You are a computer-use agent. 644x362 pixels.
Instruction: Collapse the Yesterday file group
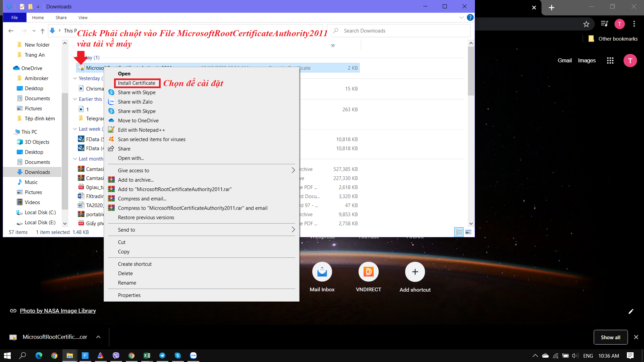click(x=75, y=78)
